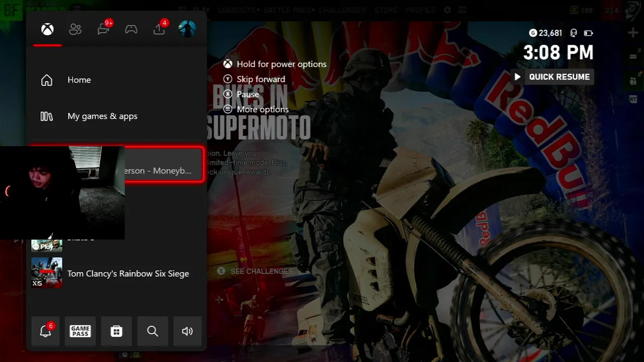Click the Rainbow Six Siege thumbnail

tap(47, 273)
